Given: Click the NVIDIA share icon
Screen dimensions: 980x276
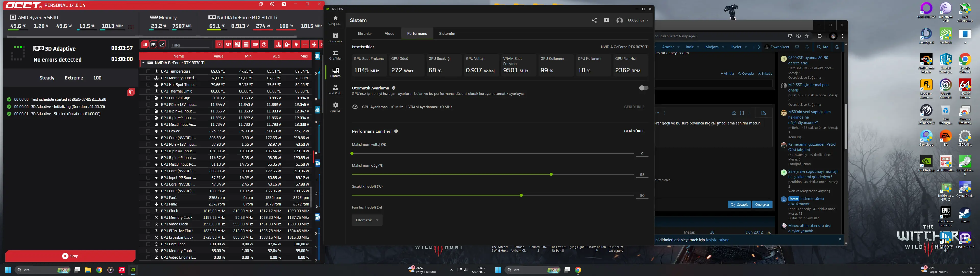Looking at the screenshot, I should click(x=594, y=20).
